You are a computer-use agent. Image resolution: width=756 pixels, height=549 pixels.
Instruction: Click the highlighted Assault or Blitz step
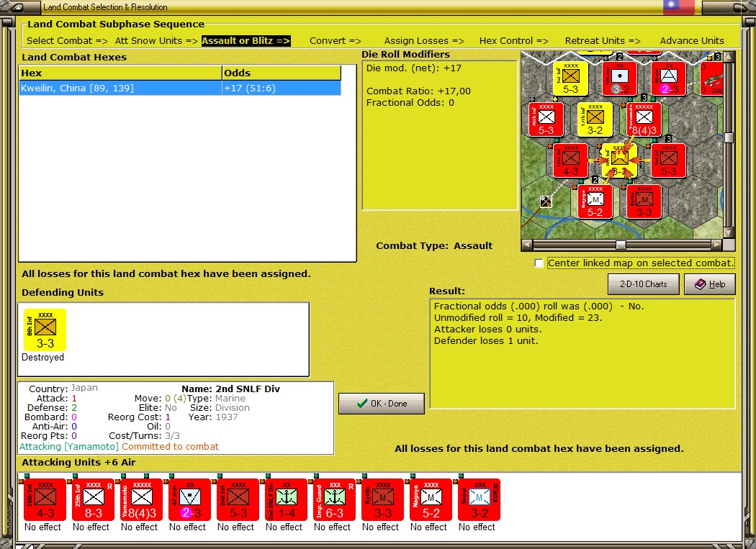point(246,40)
